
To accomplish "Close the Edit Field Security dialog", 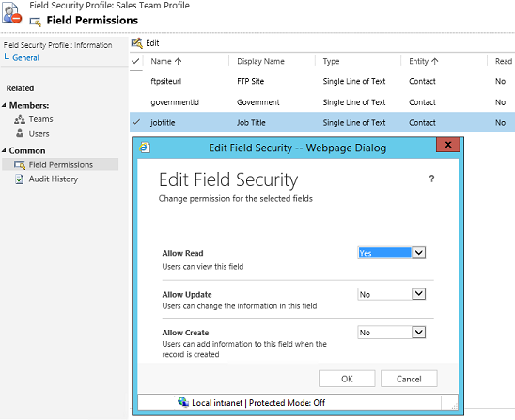I will click(447, 145).
